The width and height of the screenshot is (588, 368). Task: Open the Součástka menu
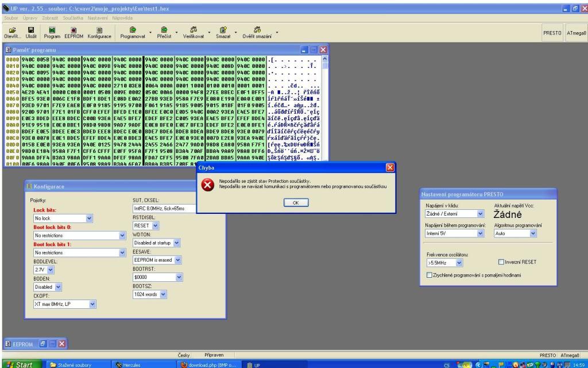pyautogui.click(x=73, y=18)
